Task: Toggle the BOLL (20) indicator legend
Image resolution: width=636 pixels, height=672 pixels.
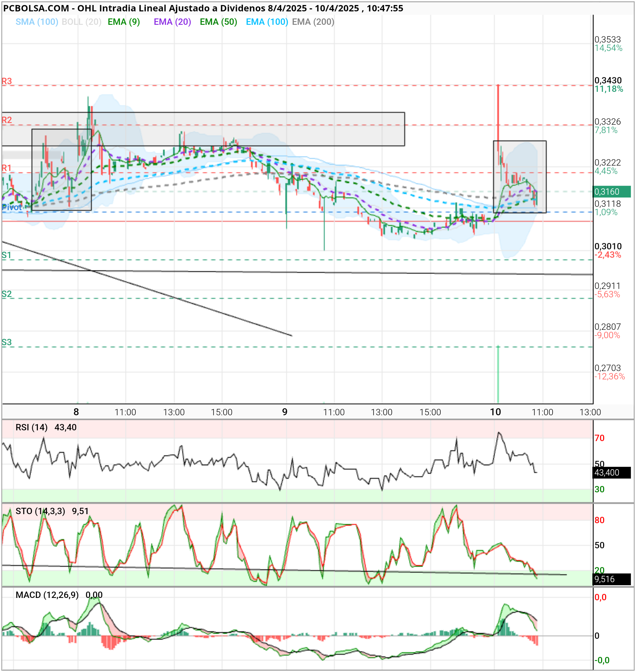Action: [81, 22]
